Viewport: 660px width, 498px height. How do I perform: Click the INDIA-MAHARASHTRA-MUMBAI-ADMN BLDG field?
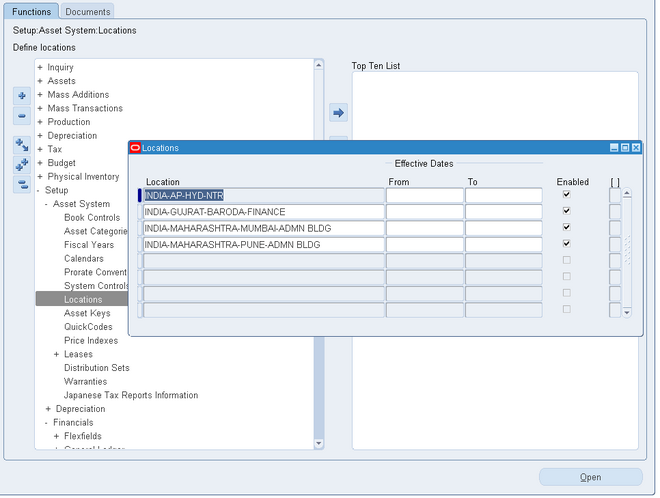tap(263, 228)
